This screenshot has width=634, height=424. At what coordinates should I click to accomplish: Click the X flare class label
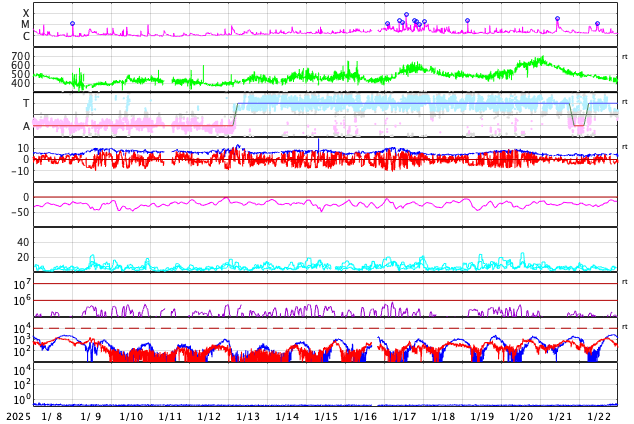pyautogui.click(x=26, y=14)
